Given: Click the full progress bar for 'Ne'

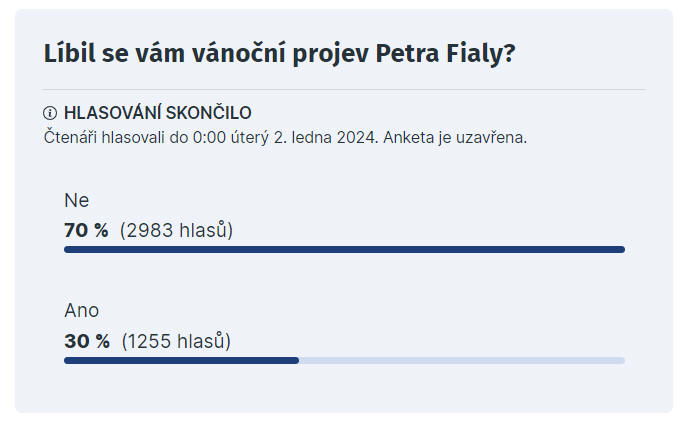Looking at the screenshot, I should pos(344,249).
